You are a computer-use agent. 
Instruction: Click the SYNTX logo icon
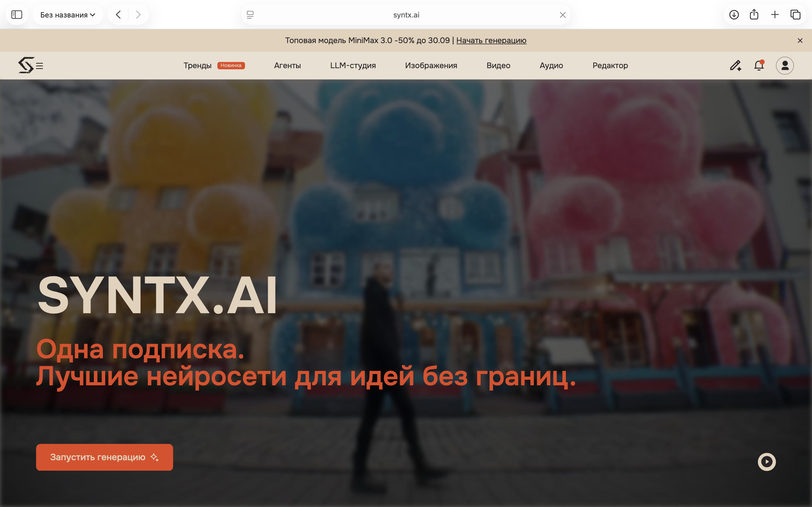pyautogui.click(x=26, y=65)
